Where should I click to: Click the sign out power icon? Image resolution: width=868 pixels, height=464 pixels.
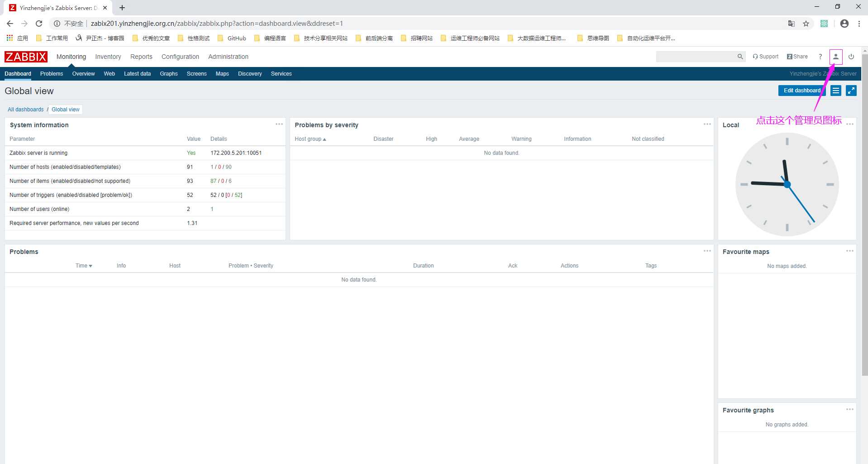[x=851, y=57]
